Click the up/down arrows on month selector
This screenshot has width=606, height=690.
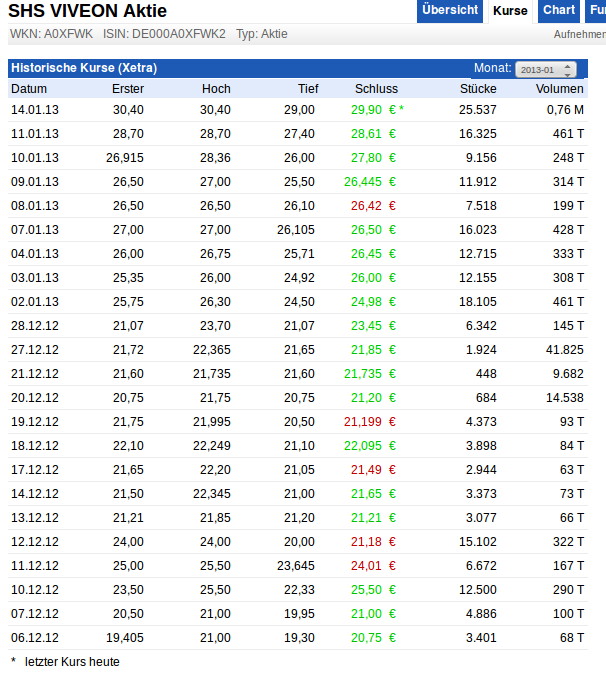pos(569,69)
